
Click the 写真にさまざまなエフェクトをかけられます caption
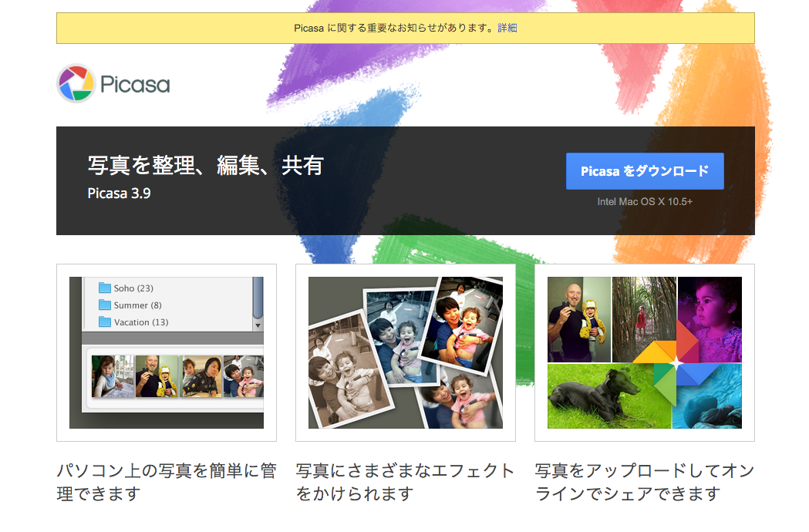point(406,482)
